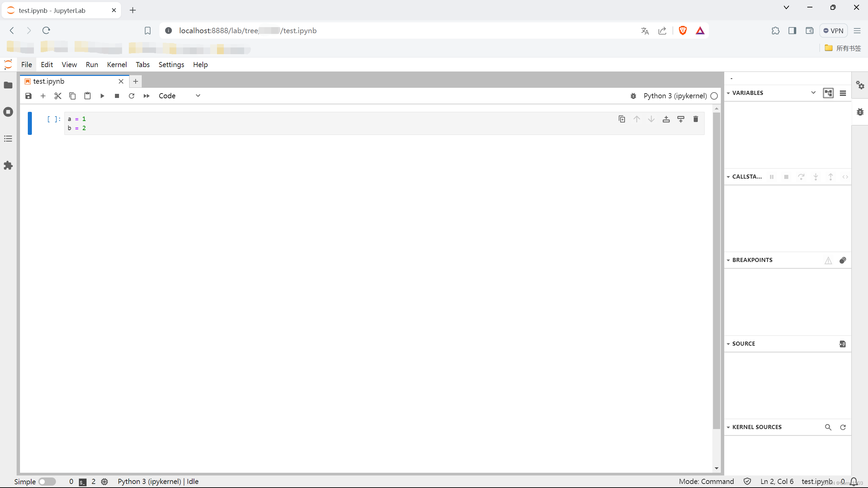Duplicate the current cell
The height and width of the screenshot is (488, 868).
pyautogui.click(x=622, y=119)
